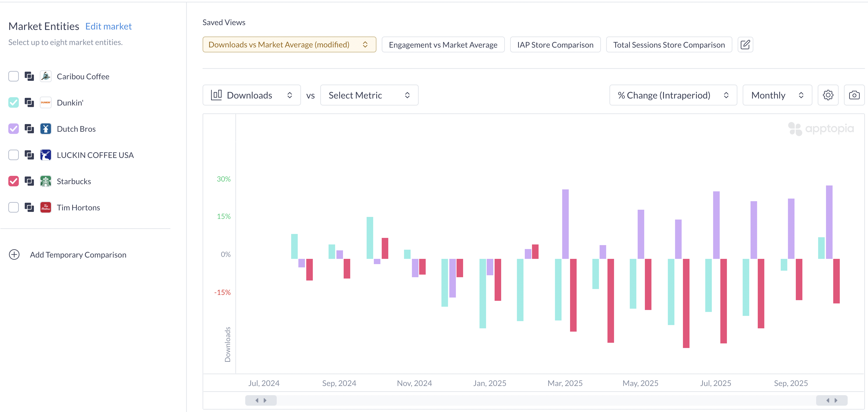868x412 pixels.
Task: Click the Tim Hortons app logo
Action: [x=45, y=207]
